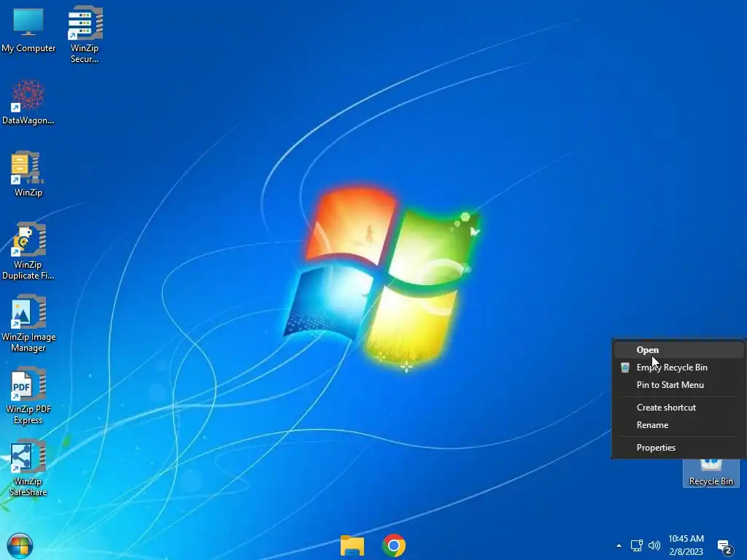This screenshot has height=560, width=747.
Task: Select Create shortcut in context menu
Action: coord(679,408)
